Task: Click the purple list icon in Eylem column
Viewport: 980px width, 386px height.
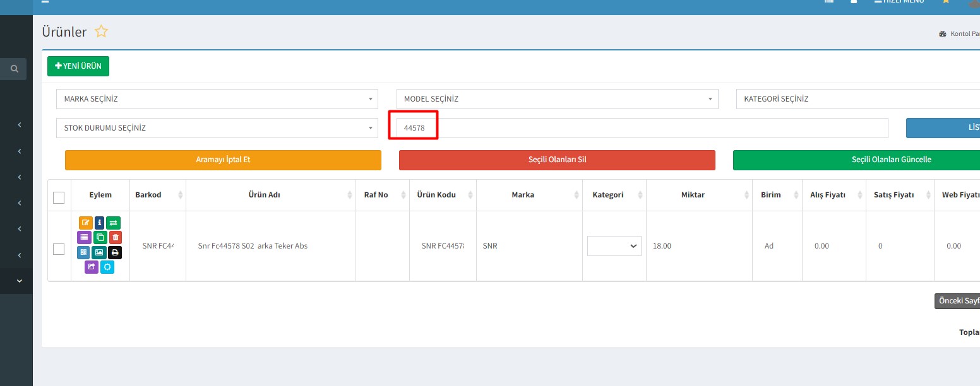Action: pos(84,238)
